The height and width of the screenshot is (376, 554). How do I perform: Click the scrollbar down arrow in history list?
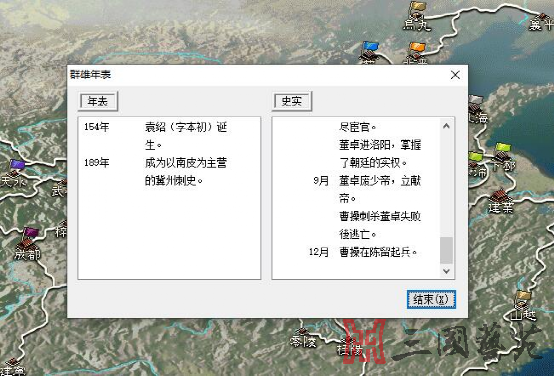click(446, 271)
